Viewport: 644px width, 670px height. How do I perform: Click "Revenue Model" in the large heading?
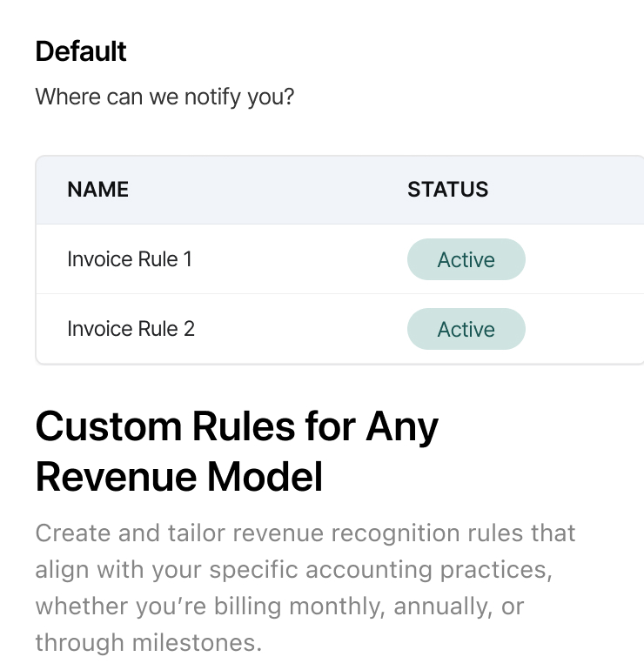(x=178, y=477)
